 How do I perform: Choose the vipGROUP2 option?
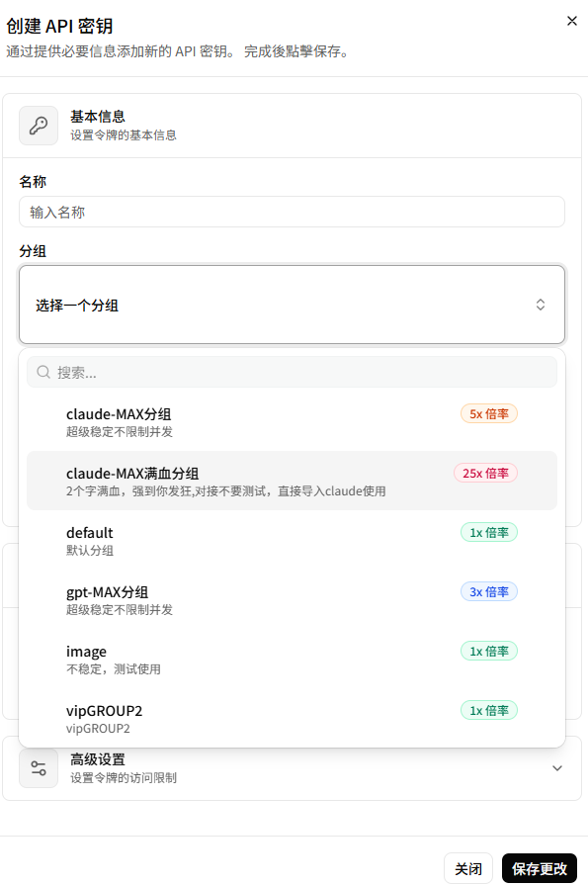click(x=292, y=718)
